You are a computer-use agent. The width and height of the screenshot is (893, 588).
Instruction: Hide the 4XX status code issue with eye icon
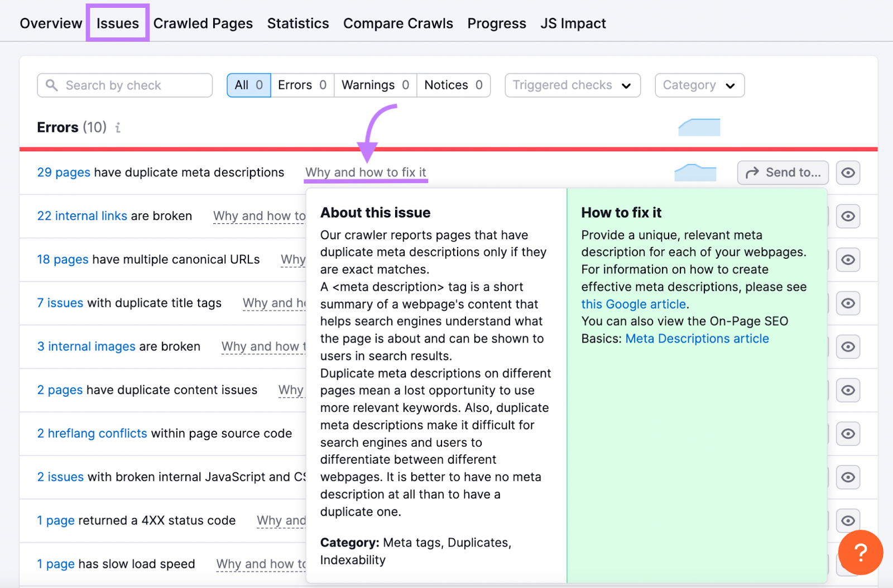[x=848, y=520]
